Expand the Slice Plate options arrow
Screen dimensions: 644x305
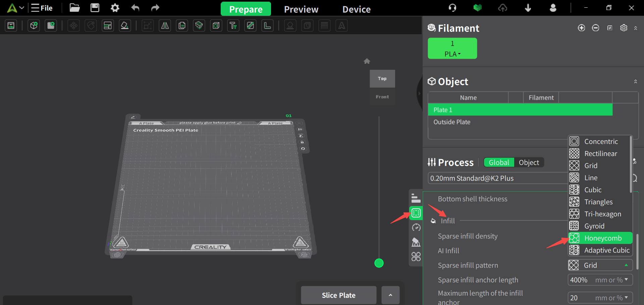click(x=390, y=295)
